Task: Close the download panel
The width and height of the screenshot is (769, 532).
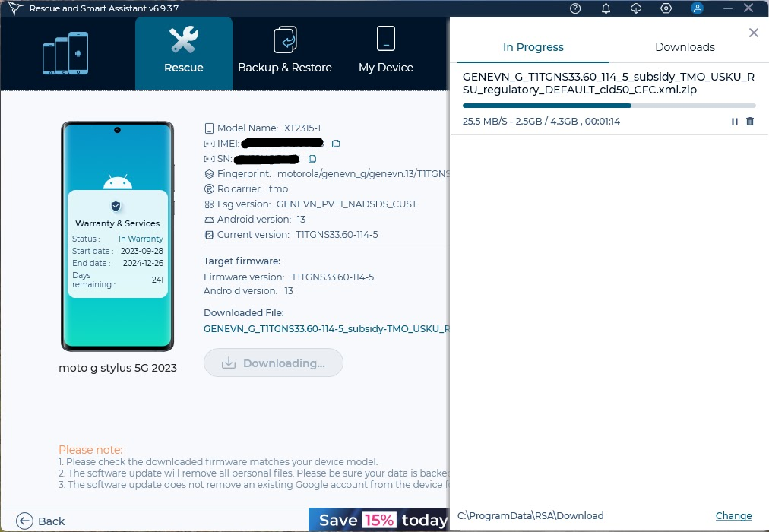Action: pos(754,33)
